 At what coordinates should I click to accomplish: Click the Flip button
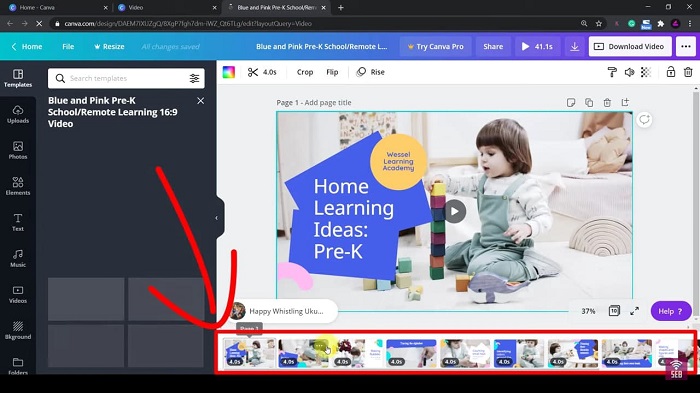pyautogui.click(x=332, y=72)
